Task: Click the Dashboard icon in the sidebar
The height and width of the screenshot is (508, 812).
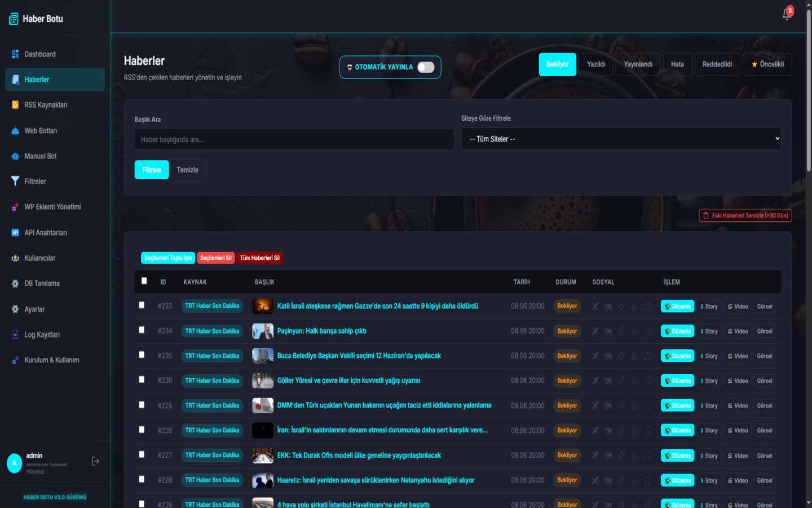Action: coord(15,54)
